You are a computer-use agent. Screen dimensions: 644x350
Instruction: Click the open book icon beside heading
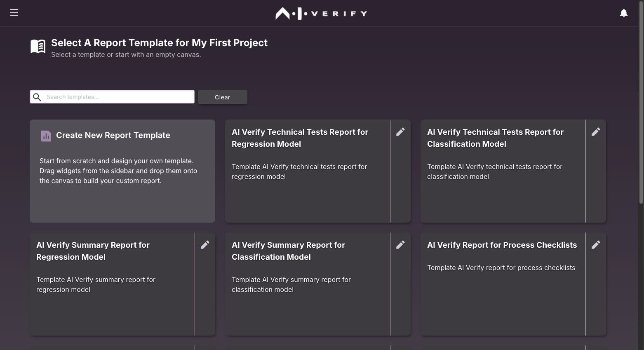tap(38, 46)
